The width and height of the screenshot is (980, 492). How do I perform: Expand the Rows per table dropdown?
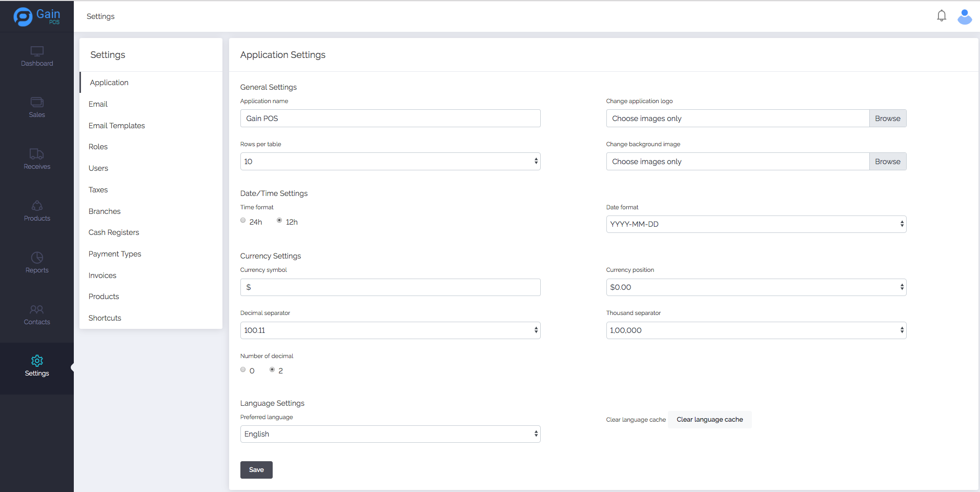(390, 162)
